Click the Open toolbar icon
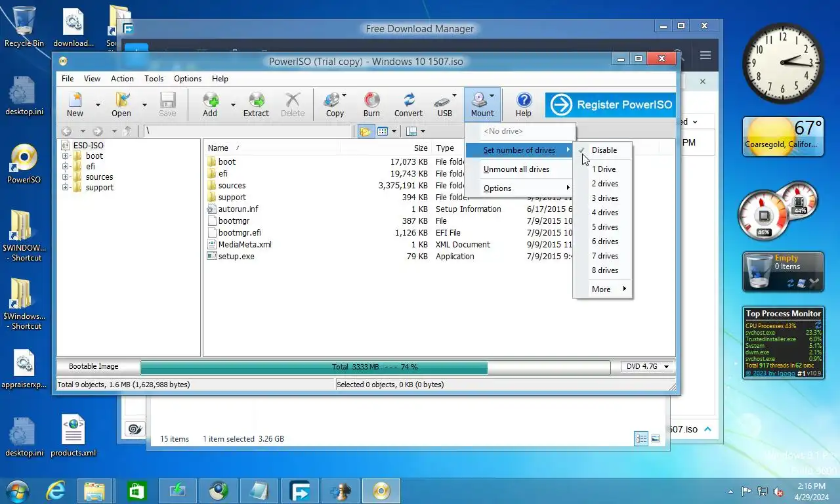The height and width of the screenshot is (504, 840). point(121,104)
